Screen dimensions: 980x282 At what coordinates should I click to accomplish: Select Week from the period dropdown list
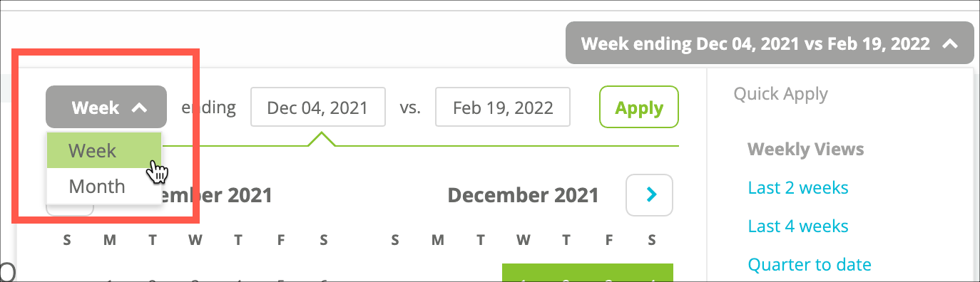point(104,150)
